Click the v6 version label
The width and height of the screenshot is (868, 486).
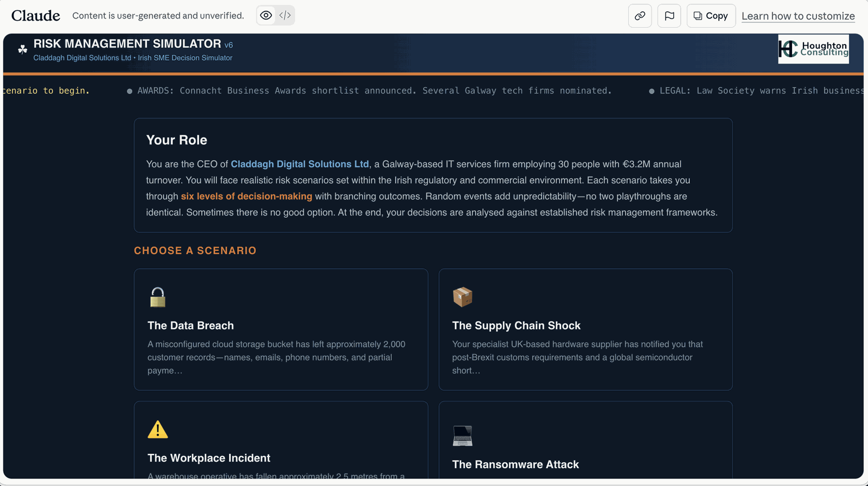[x=228, y=45]
